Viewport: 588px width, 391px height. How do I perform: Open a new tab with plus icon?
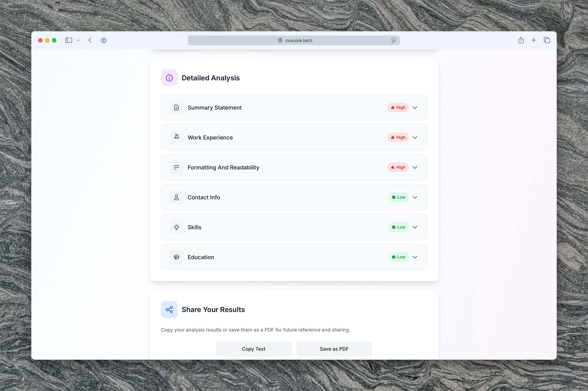pyautogui.click(x=533, y=40)
